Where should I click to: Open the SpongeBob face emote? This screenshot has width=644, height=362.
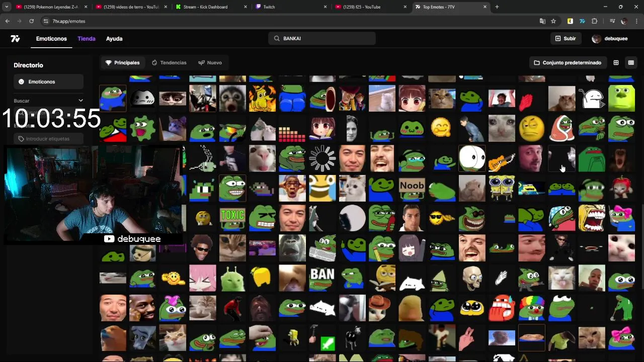point(502,188)
